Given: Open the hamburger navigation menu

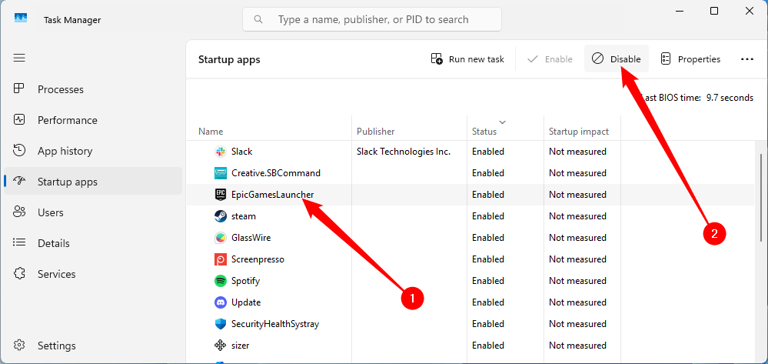Looking at the screenshot, I should point(19,58).
